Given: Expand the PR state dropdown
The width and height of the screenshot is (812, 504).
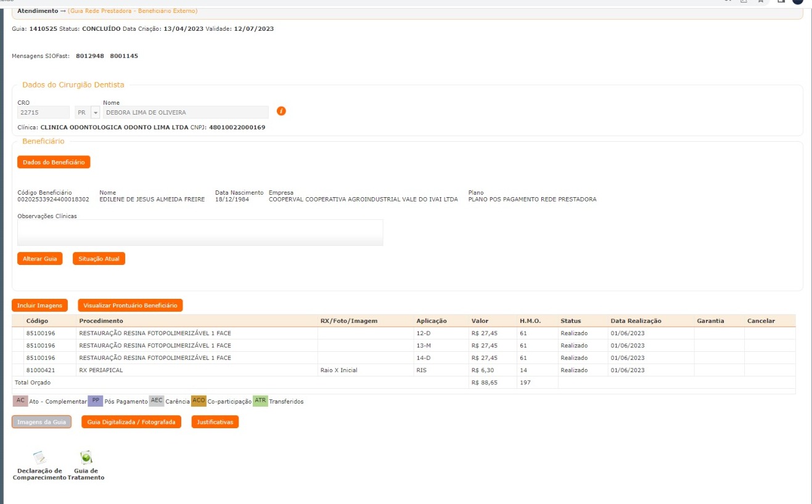Looking at the screenshot, I should coord(95,113).
